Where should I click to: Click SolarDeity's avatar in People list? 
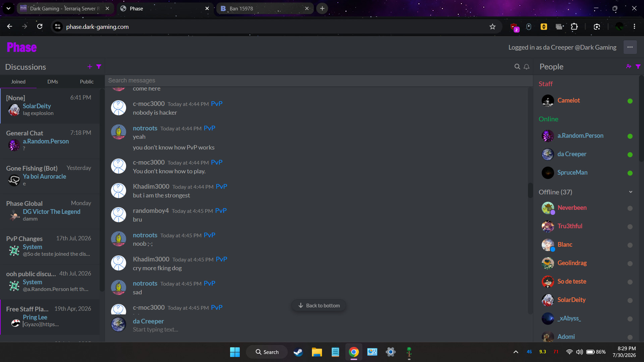coord(548,300)
